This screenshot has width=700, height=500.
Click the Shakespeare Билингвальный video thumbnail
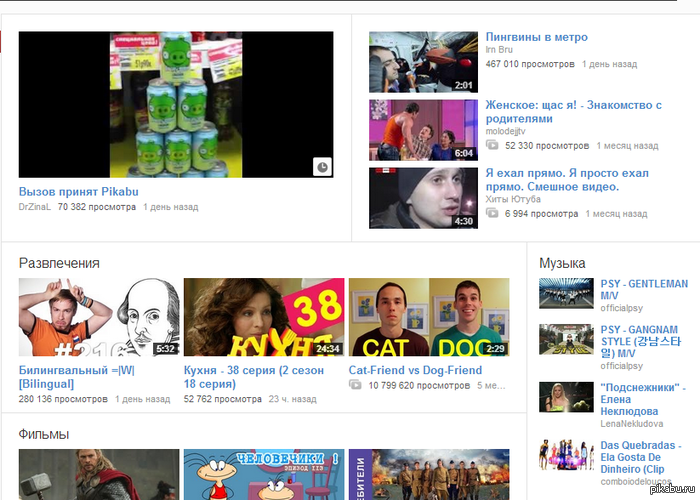pos(99,317)
